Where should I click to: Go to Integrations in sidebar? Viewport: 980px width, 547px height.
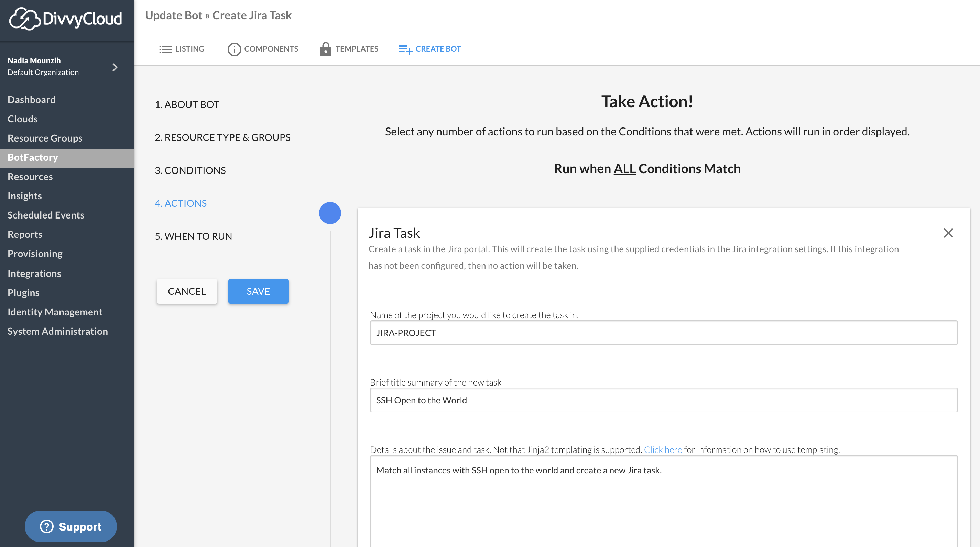coord(34,273)
